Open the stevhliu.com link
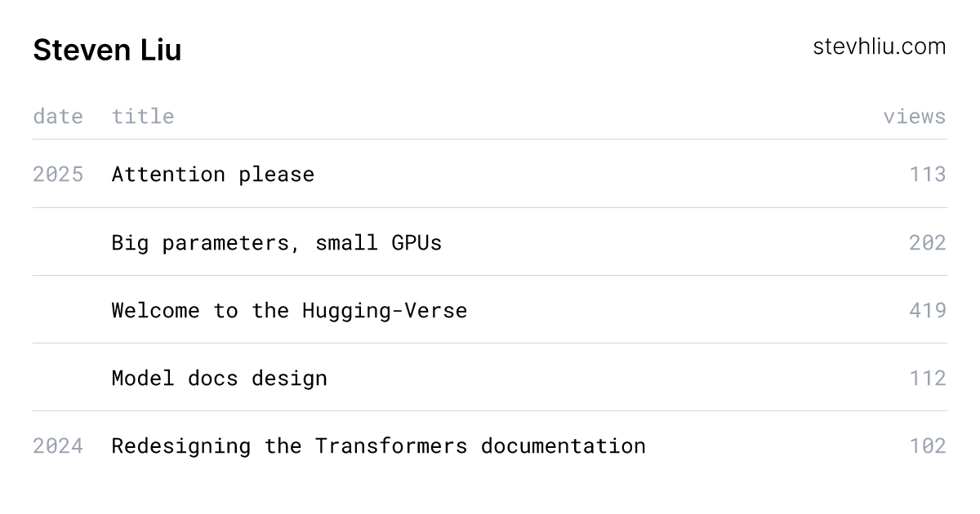 (879, 47)
